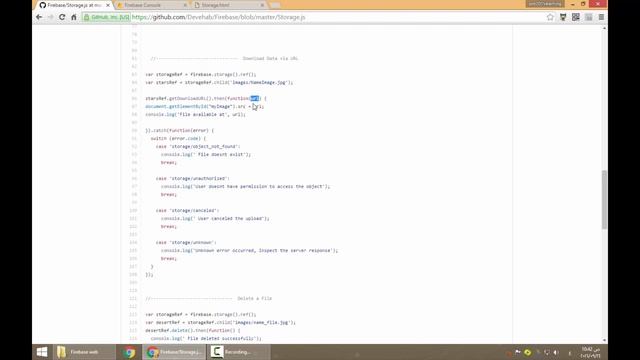Click the case 'storage/unauthorized' line
640x360 pixels.
pyautogui.click(x=193, y=179)
